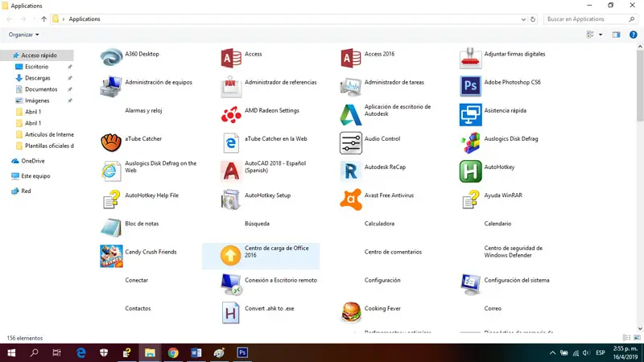Open Escritorio in the sidebar
The width and height of the screenshot is (644, 362).
(37, 67)
